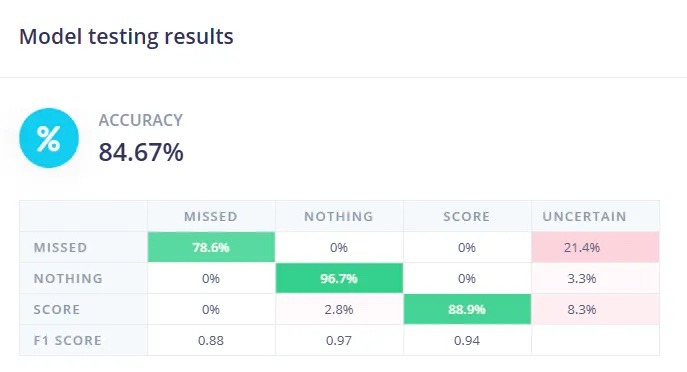Click the MISSED row label
This screenshot has height=372, width=687.
60,248
